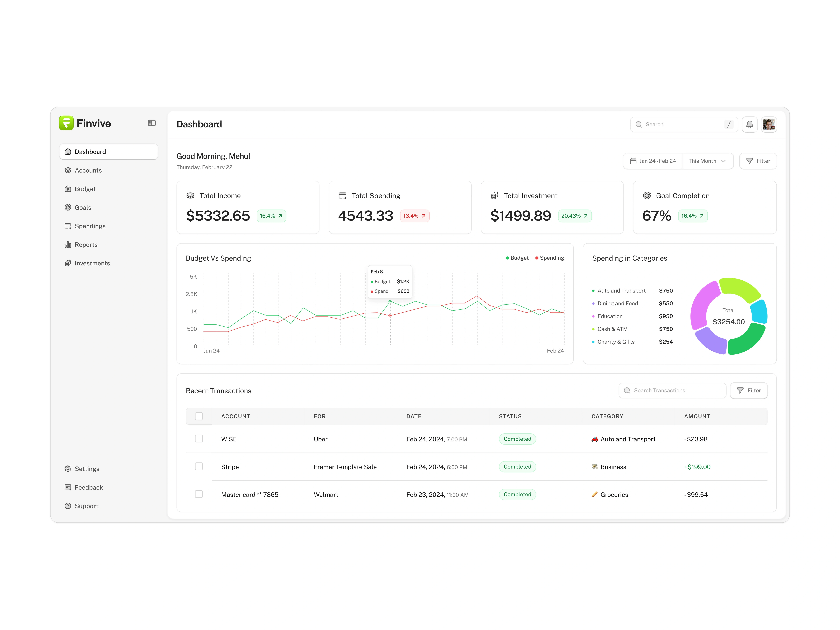Click the money emoji beside Business
This screenshot has height=630, width=840.
pyautogui.click(x=595, y=467)
